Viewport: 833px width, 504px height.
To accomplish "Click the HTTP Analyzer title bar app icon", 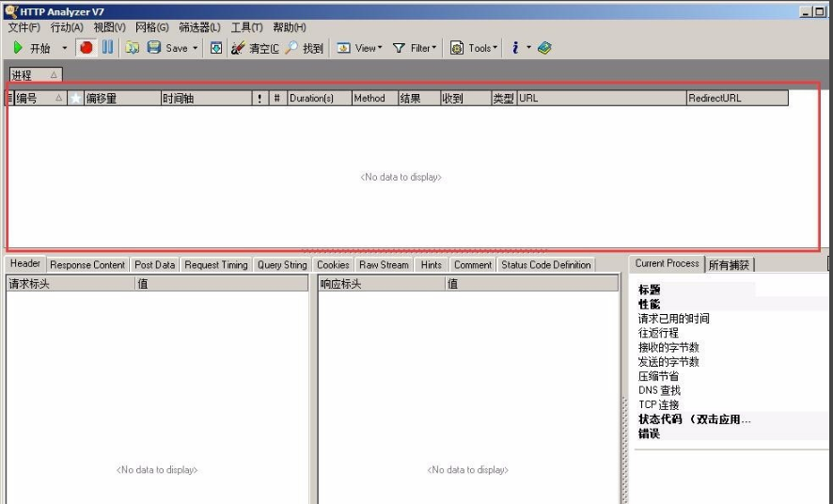I will pyautogui.click(x=10, y=11).
